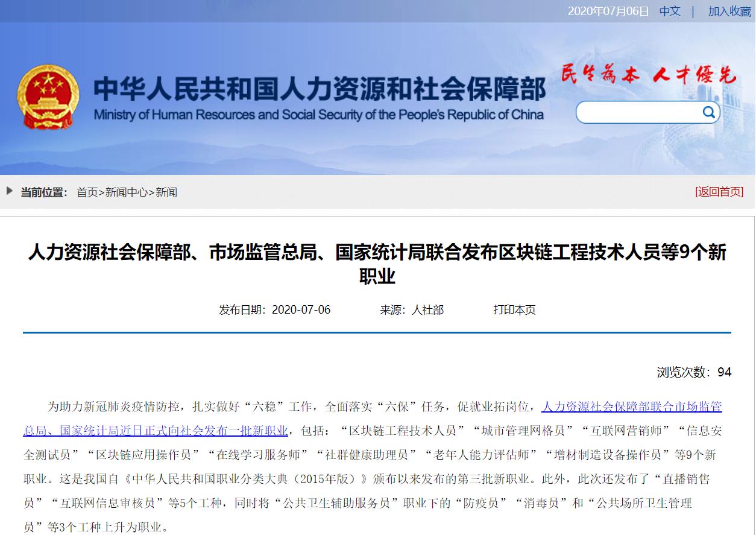Image resolution: width=756 pixels, height=535 pixels.
Task: Click the search magnifier icon
Action: (x=707, y=112)
